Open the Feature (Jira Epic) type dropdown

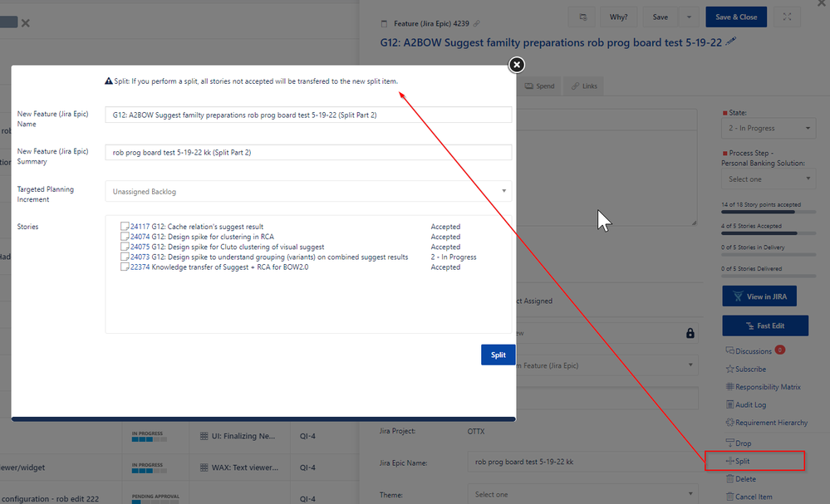(607, 365)
